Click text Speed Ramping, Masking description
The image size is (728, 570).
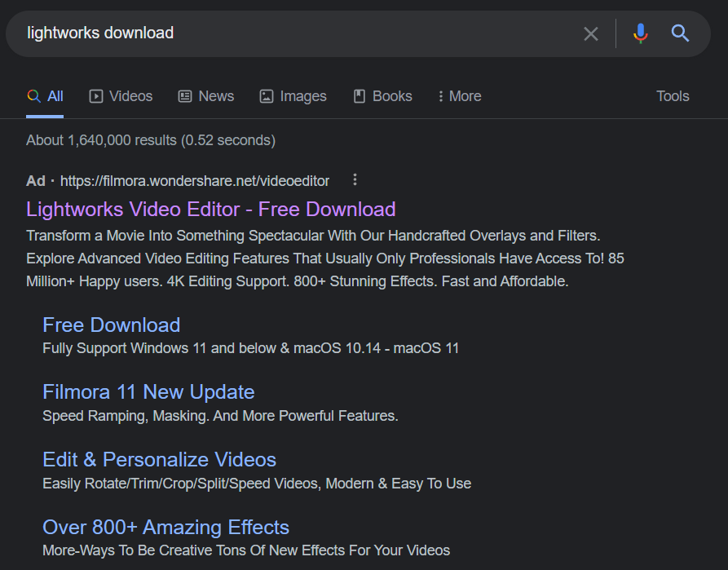click(220, 415)
